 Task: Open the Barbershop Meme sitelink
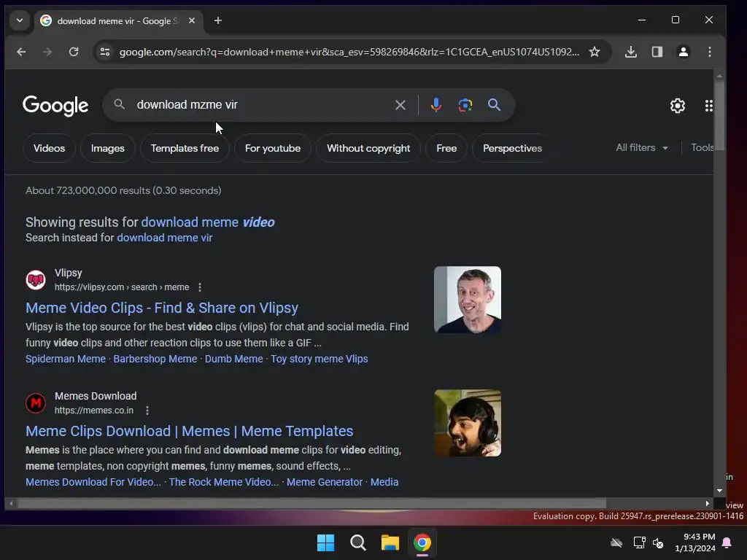click(155, 359)
